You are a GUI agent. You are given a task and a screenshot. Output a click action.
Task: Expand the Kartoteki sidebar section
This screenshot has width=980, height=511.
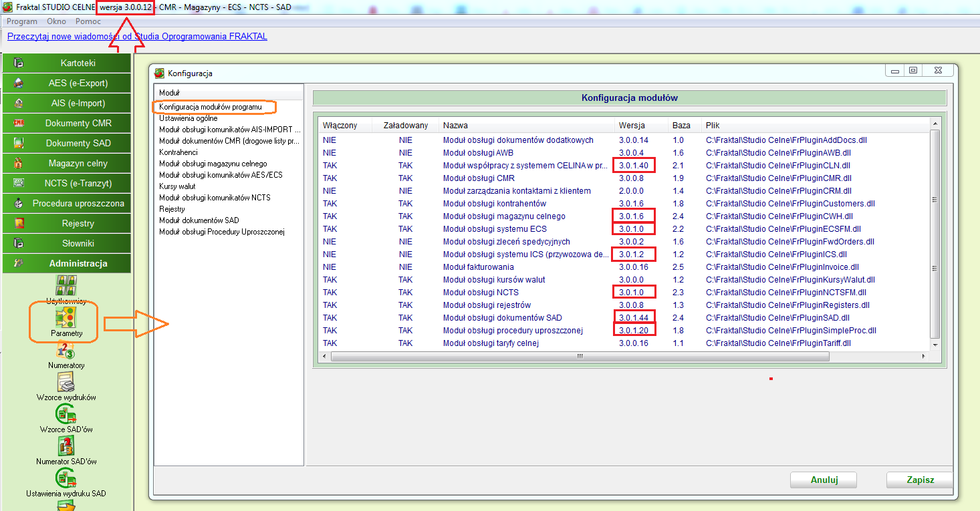[66, 63]
